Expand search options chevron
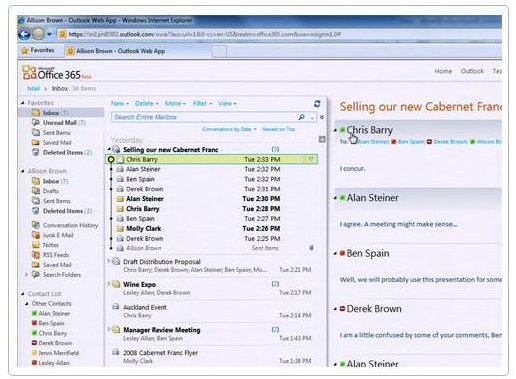 [322, 117]
